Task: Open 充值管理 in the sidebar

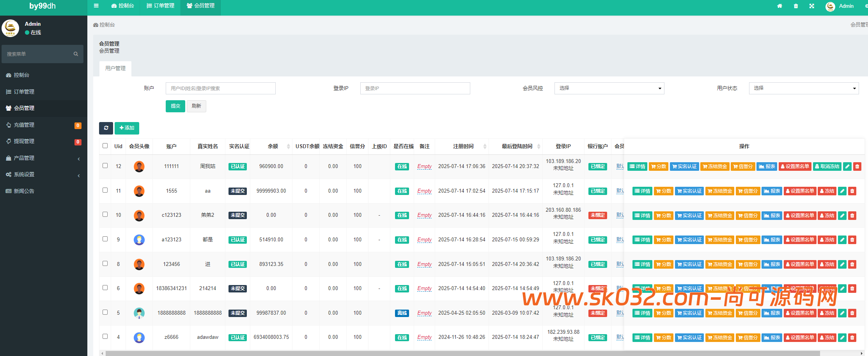Action: pyautogui.click(x=24, y=125)
